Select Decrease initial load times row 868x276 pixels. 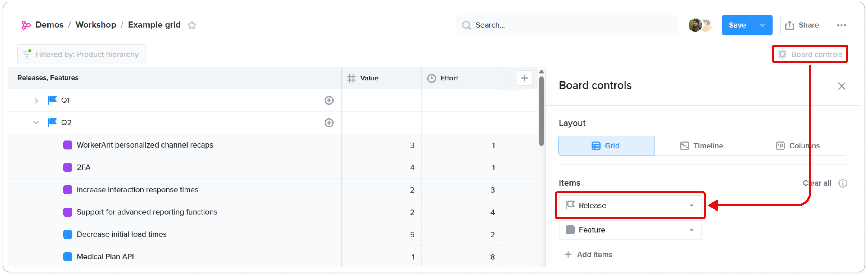point(175,234)
